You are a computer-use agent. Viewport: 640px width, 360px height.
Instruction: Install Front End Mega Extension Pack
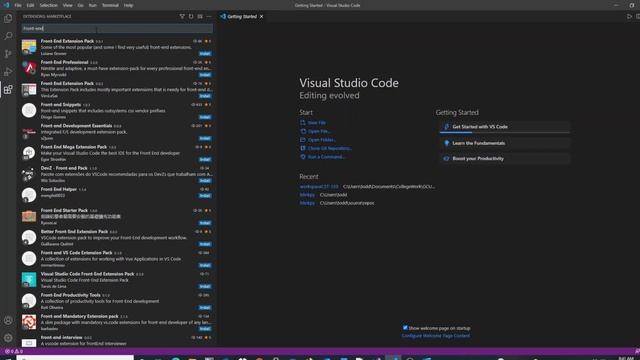(x=205, y=159)
